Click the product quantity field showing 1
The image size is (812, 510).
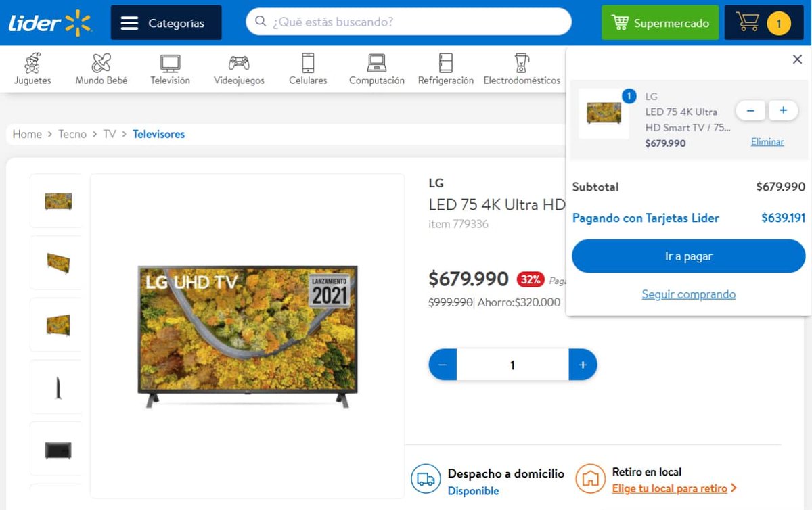point(512,365)
